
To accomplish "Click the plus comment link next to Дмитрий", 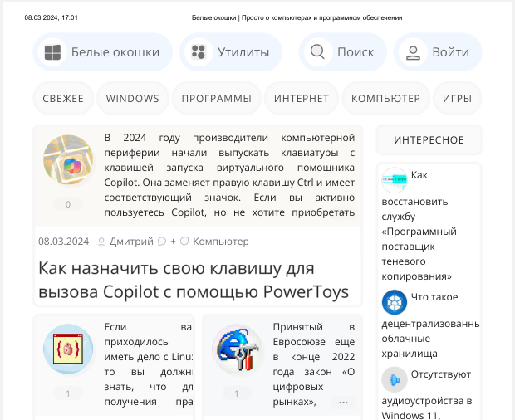I will coord(173,242).
